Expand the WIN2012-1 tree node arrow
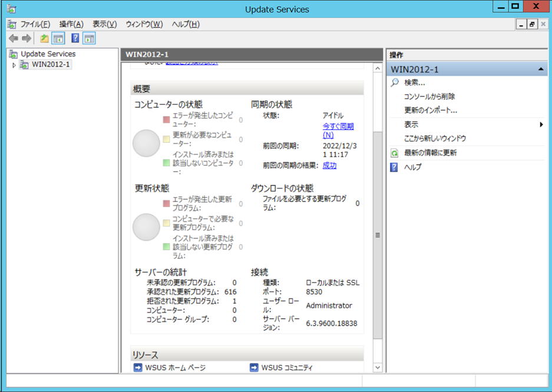This screenshot has height=392, width=552. click(x=14, y=65)
